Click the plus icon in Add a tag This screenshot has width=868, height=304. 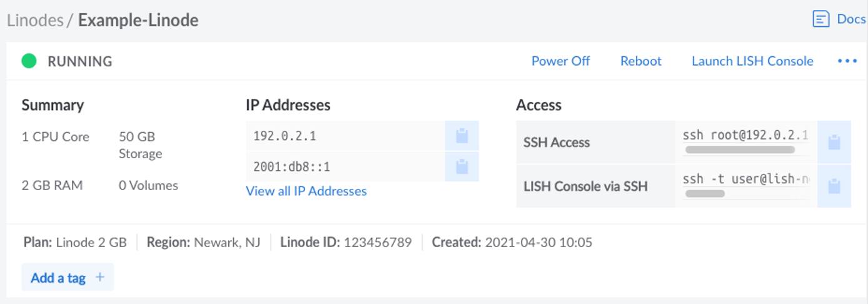tap(100, 277)
